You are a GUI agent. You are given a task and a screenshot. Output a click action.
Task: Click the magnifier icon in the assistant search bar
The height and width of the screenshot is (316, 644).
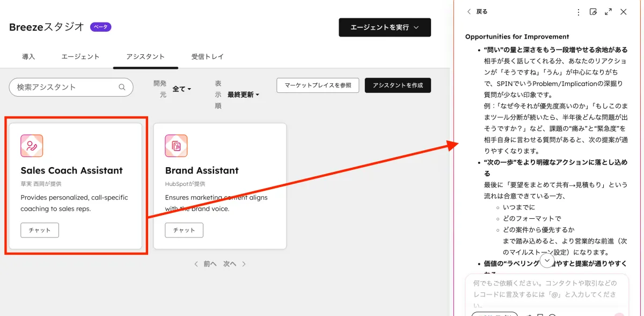coord(122,87)
